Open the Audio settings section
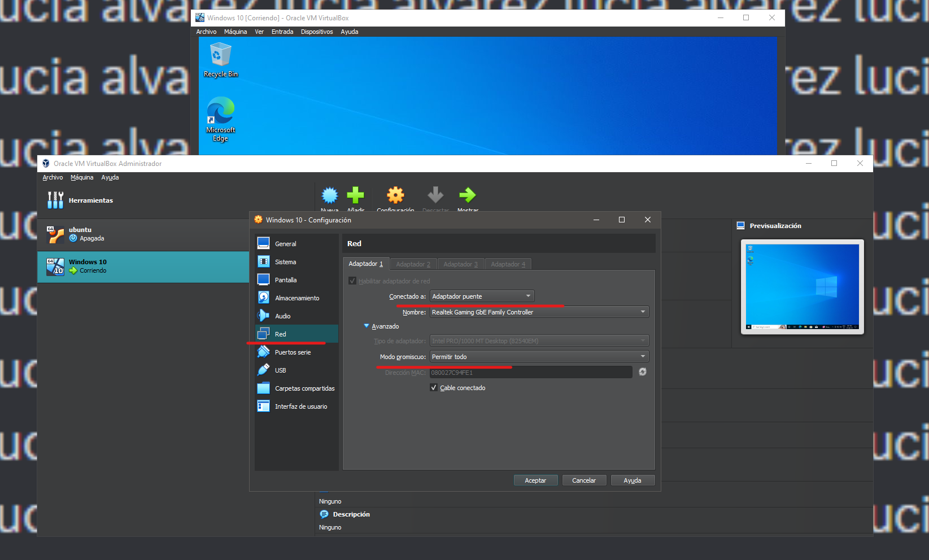 (282, 316)
